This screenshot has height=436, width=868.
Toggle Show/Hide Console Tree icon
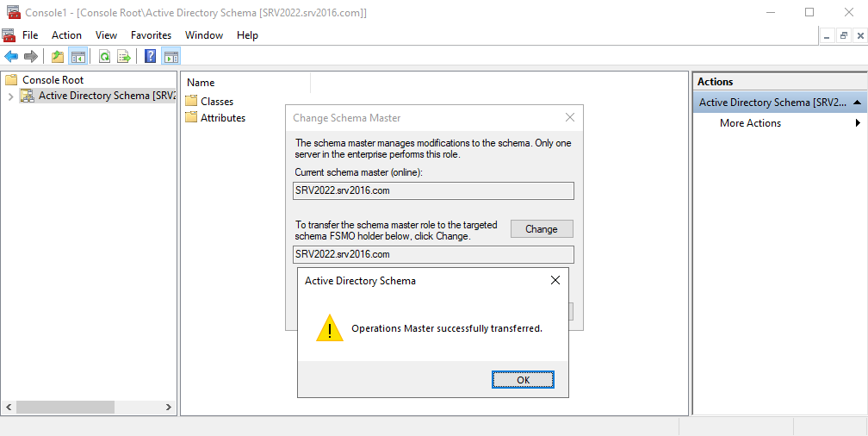click(77, 56)
